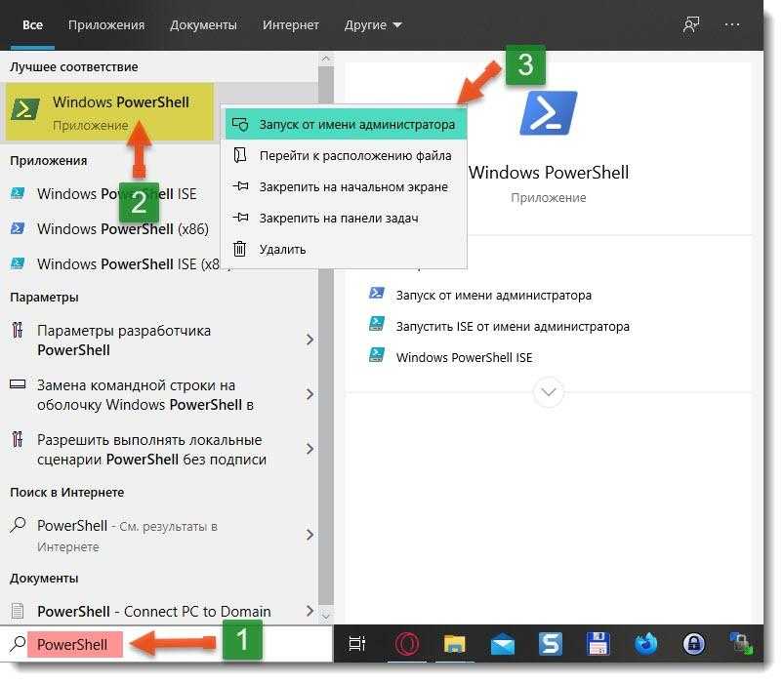Open Windows PowerShell ISE in right panel
The height and width of the screenshot is (683, 784).
coord(464,357)
